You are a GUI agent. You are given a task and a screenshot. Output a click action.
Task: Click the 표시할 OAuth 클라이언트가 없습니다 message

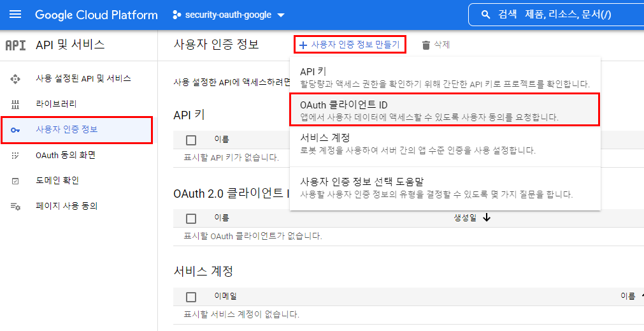[x=253, y=237]
